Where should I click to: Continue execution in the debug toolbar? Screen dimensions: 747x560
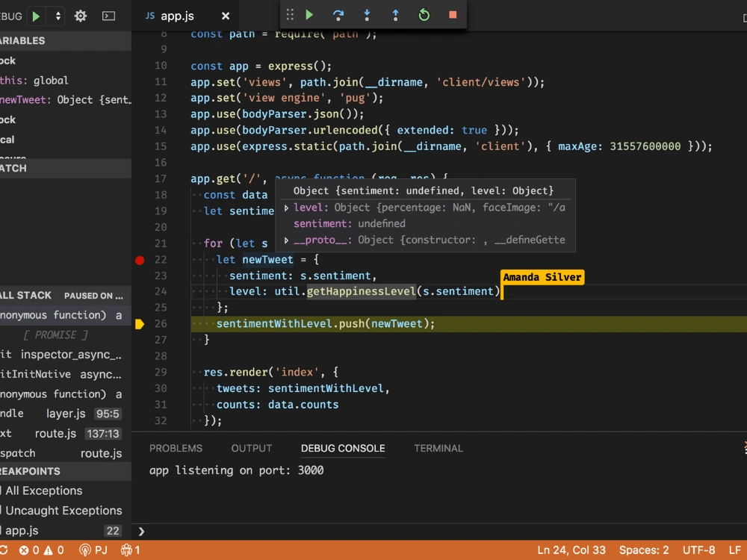tap(310, 15)
